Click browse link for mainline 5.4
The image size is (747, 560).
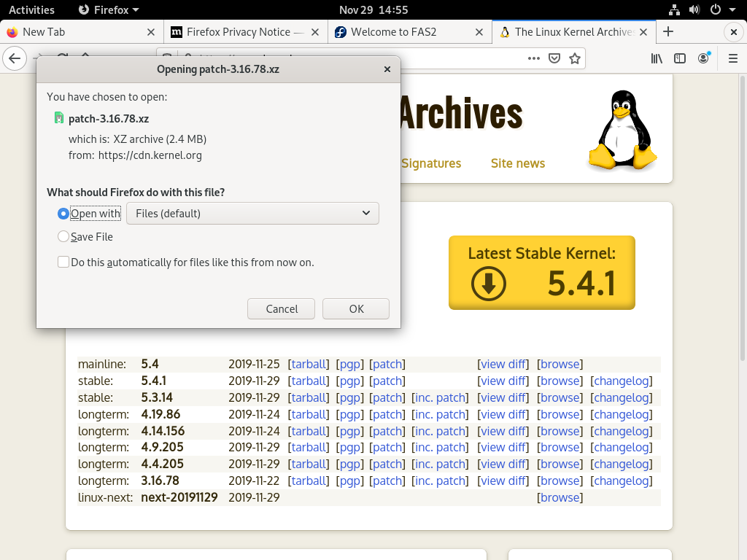[560, 365]
